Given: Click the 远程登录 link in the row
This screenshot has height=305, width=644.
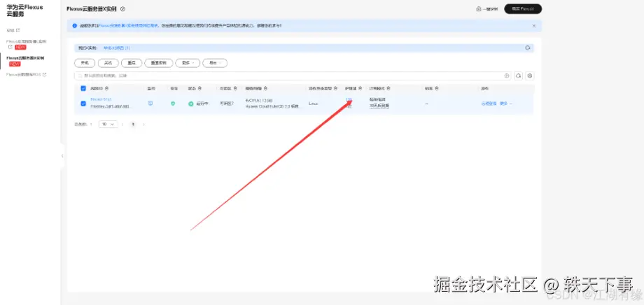Looking at the screenshot, I should [489, 104].
